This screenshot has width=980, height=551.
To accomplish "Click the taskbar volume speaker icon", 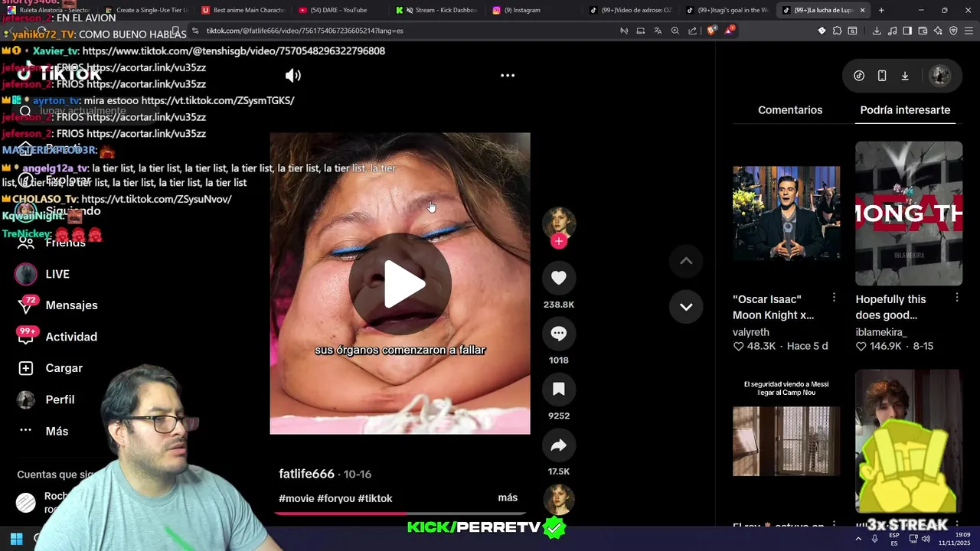I will click(x=926, y=539).
